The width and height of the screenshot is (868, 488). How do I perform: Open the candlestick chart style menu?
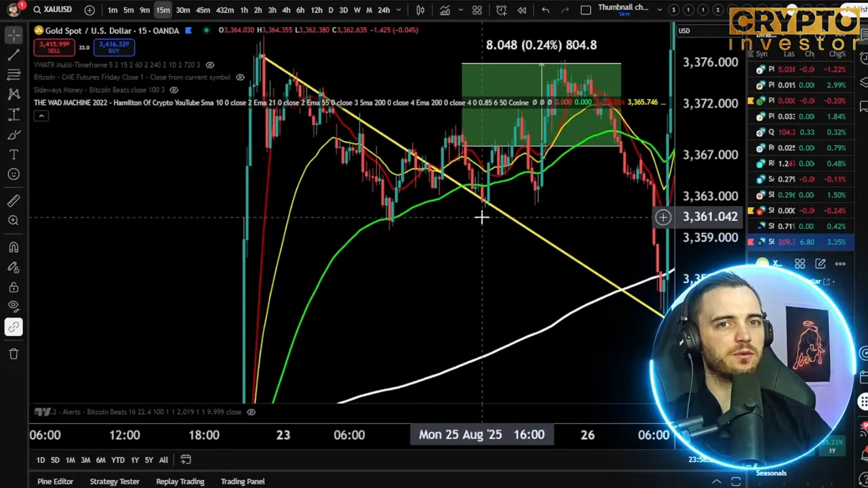(420, 9)
